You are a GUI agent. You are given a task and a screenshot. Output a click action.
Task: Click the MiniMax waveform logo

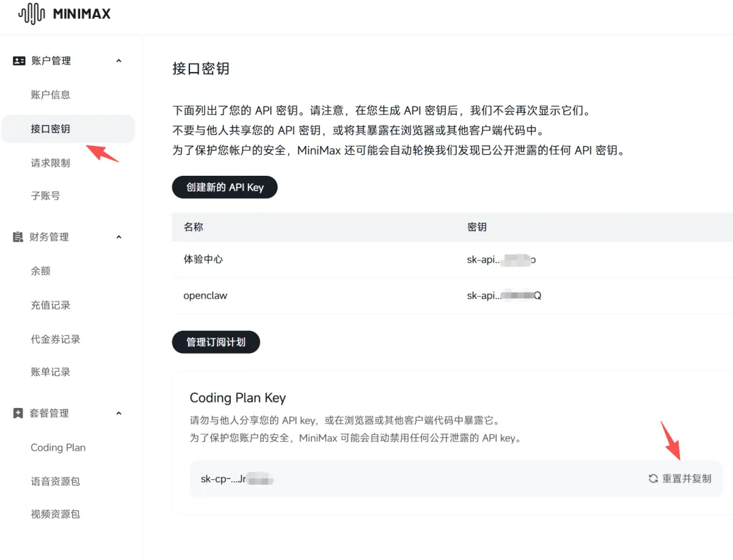click(32, 13)
